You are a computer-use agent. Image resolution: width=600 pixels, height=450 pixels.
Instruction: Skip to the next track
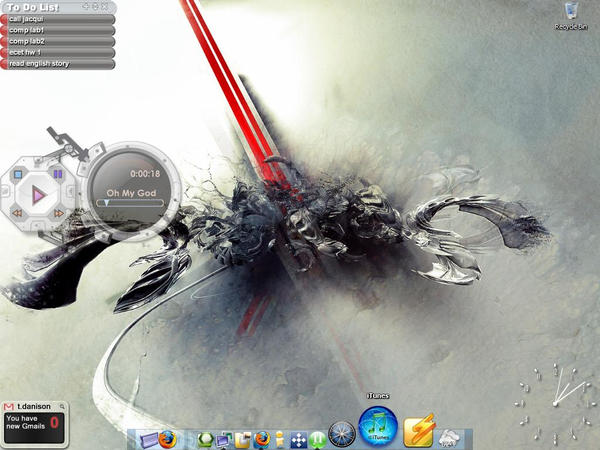[59, 213]
